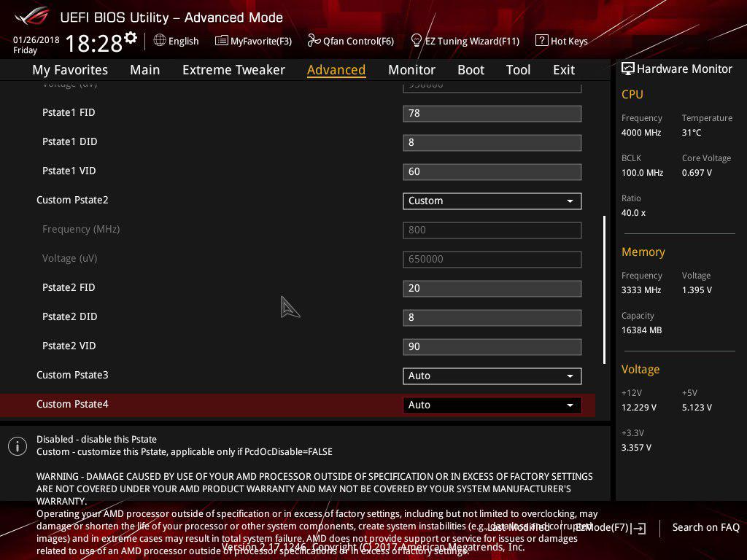Click the memory capacity value 16384 MB

pos(642,330)
